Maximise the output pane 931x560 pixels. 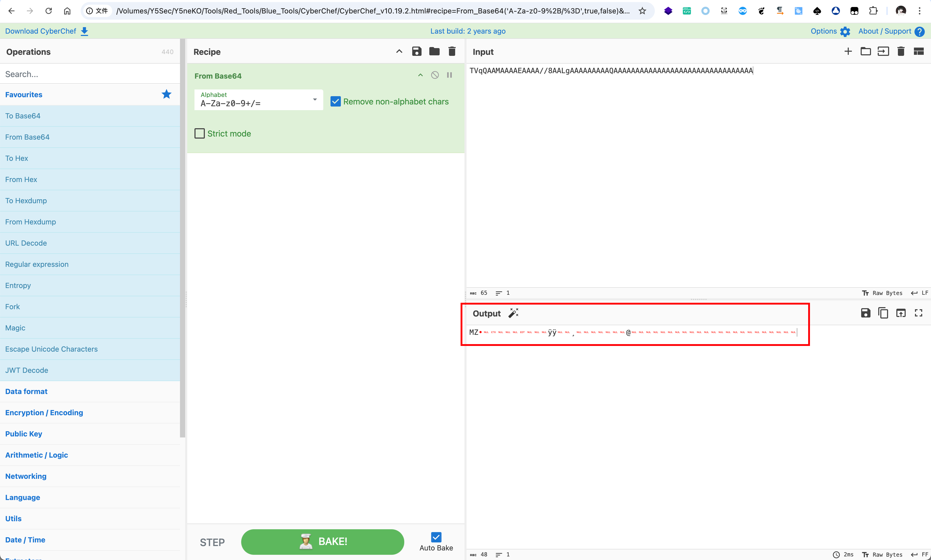click(918, 313)
